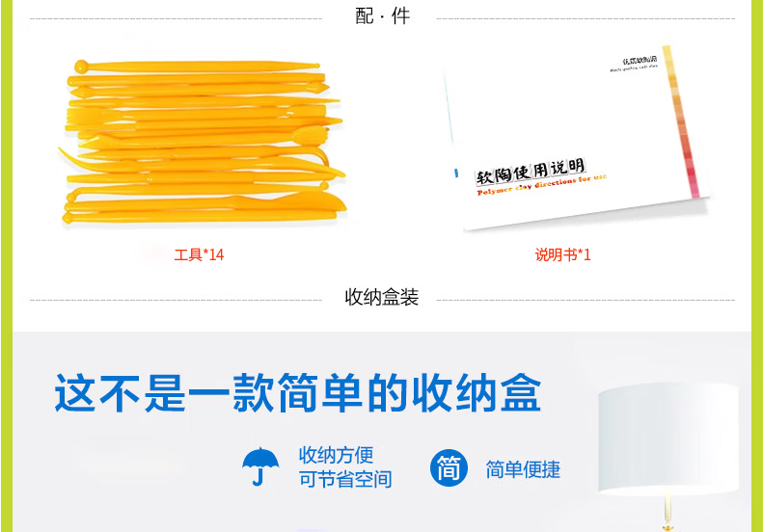Viewport: 763px width, 532px height.
Task: Click the 收纳盒装 section heading
Action: (382, 297)
